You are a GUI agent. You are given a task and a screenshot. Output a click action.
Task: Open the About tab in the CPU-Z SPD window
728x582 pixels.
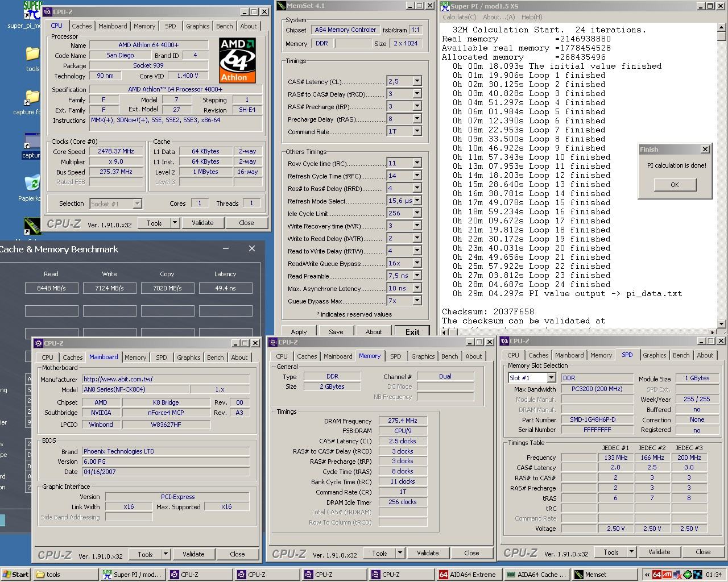tap(705, 355)
